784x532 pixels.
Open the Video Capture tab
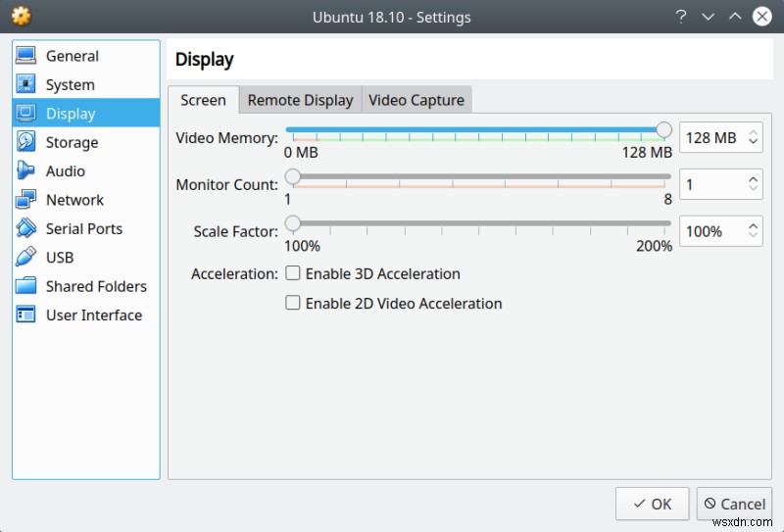416,100
